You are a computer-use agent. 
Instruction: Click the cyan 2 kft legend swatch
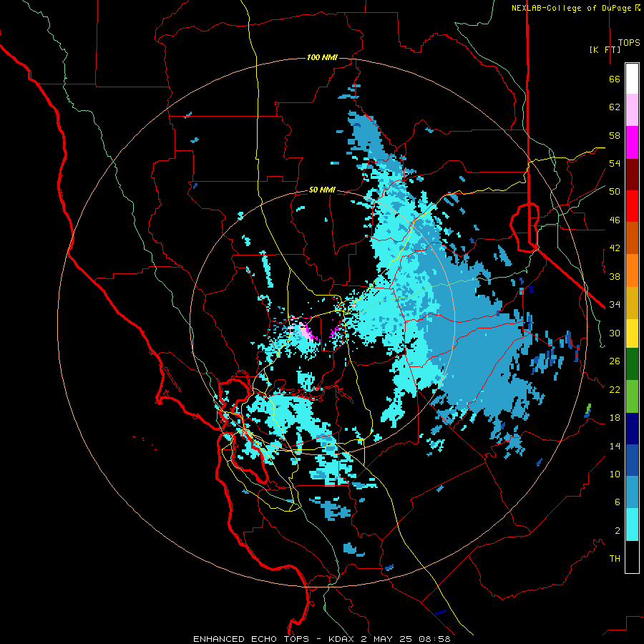click(632, 525)
